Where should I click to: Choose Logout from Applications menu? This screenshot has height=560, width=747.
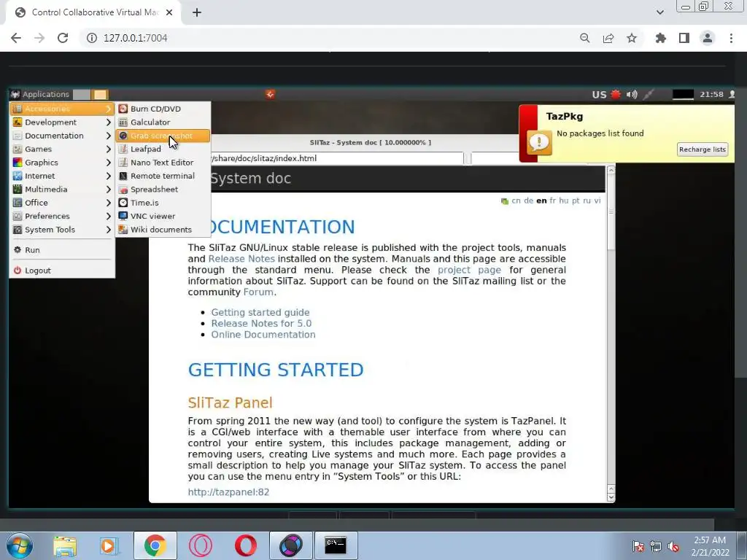[x=62, y=271]
